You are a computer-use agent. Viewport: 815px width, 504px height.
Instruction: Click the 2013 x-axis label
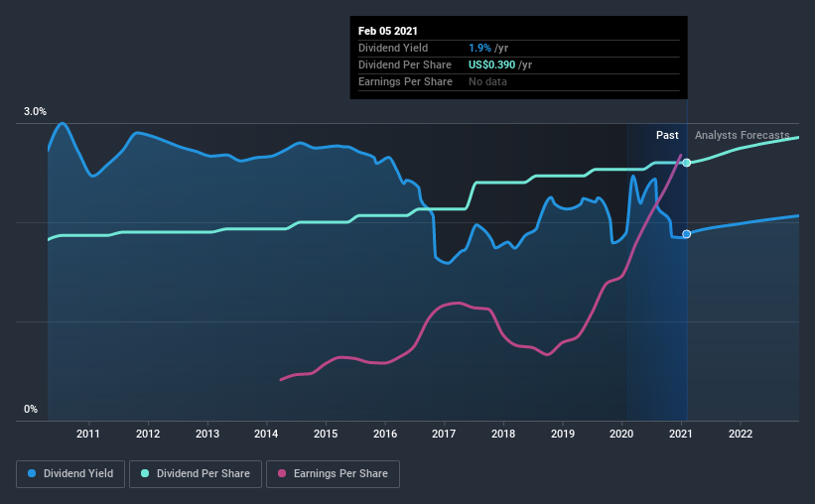pos(207,434)
